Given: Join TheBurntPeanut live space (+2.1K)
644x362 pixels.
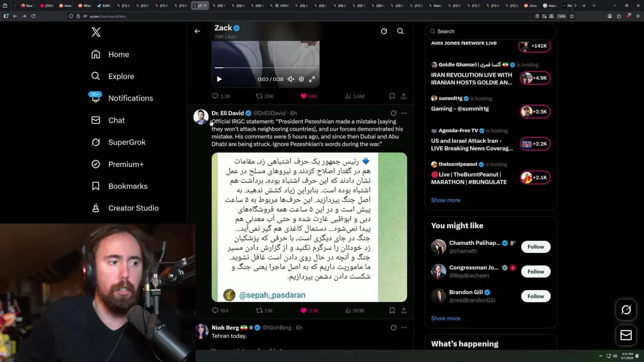Looking at the screenshot, I should [x=535, y=177].
